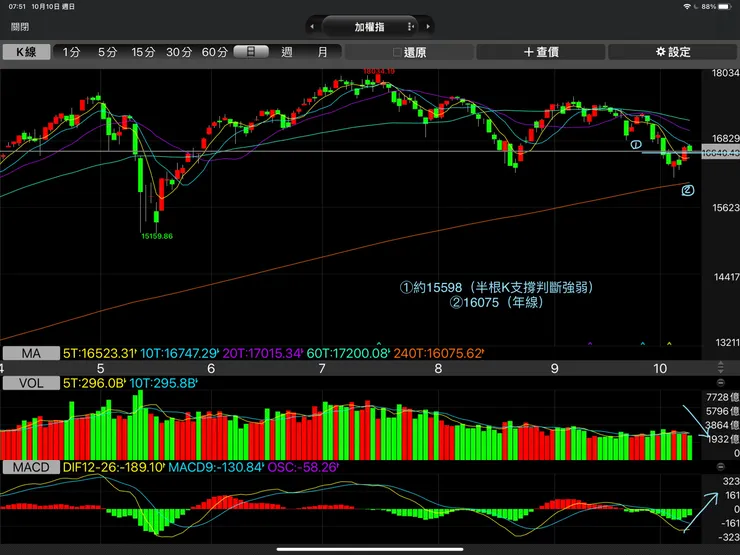Select the 月 monthly timeframe

point(322,52)
